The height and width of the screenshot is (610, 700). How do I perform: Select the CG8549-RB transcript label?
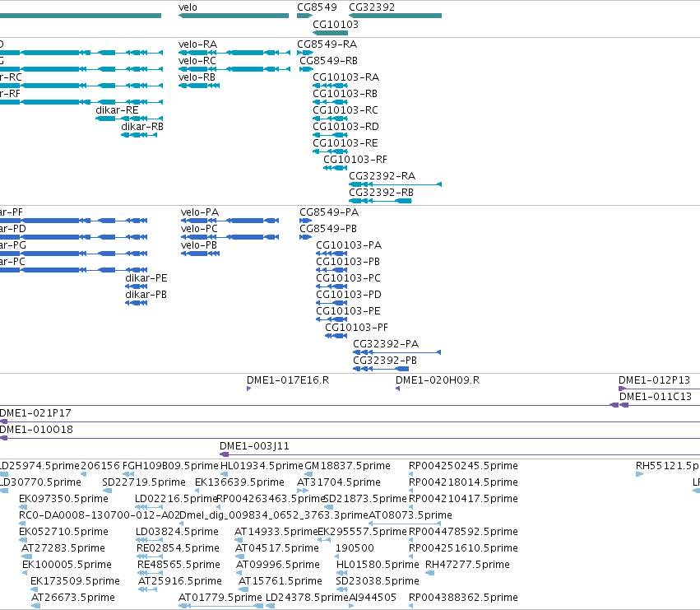(x=328, y=61)
